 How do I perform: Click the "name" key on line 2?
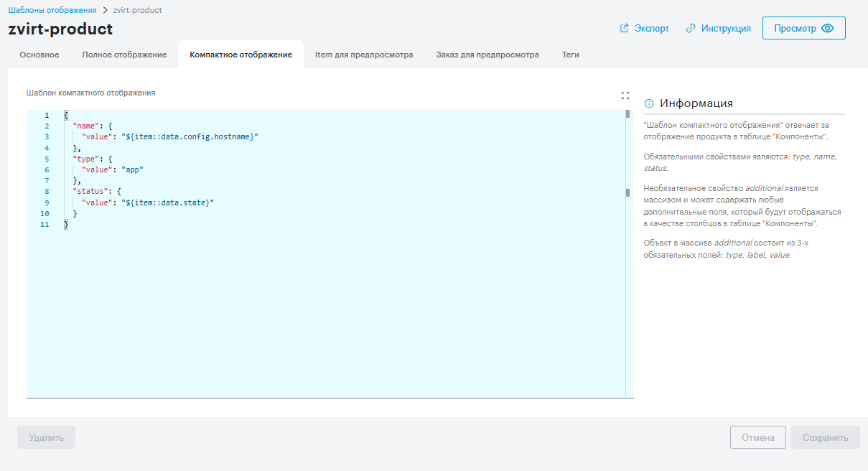(86, 126)
